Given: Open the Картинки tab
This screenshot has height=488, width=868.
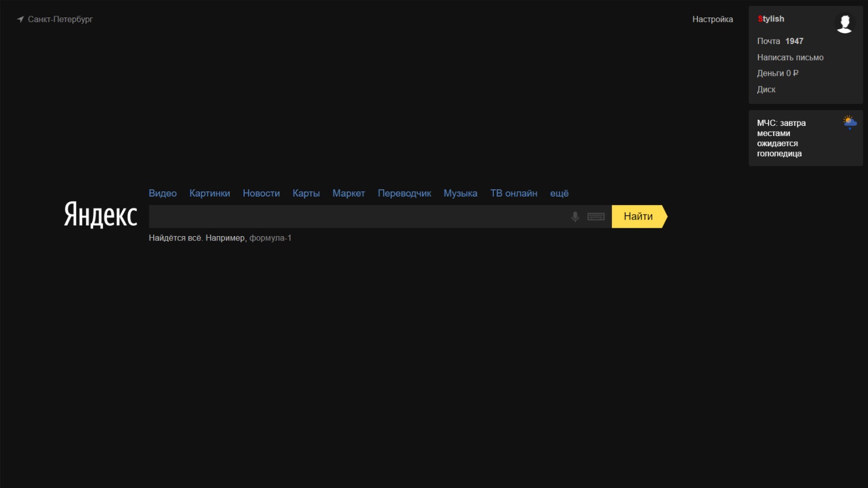Looking at the screenshot, I should [210, 193].
